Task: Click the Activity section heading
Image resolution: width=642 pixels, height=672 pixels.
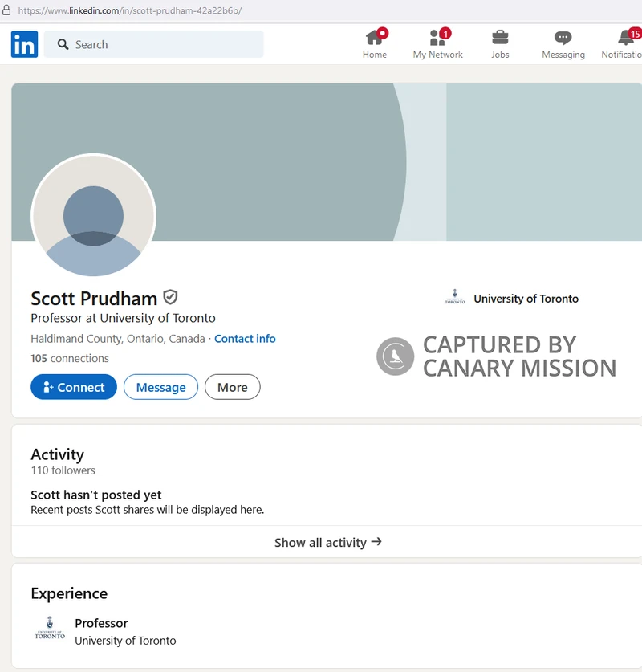Action: [58, 454]
